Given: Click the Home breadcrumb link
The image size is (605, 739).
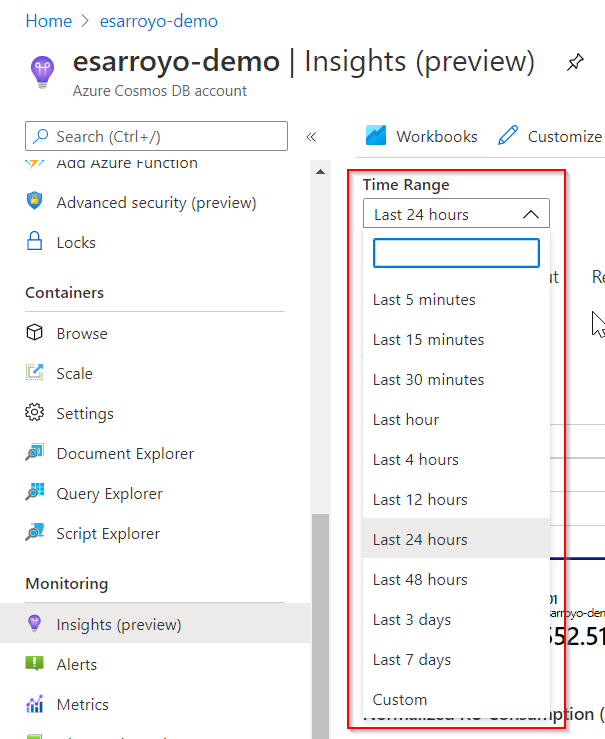Looking at the screenshot, I should pos(48,21).
